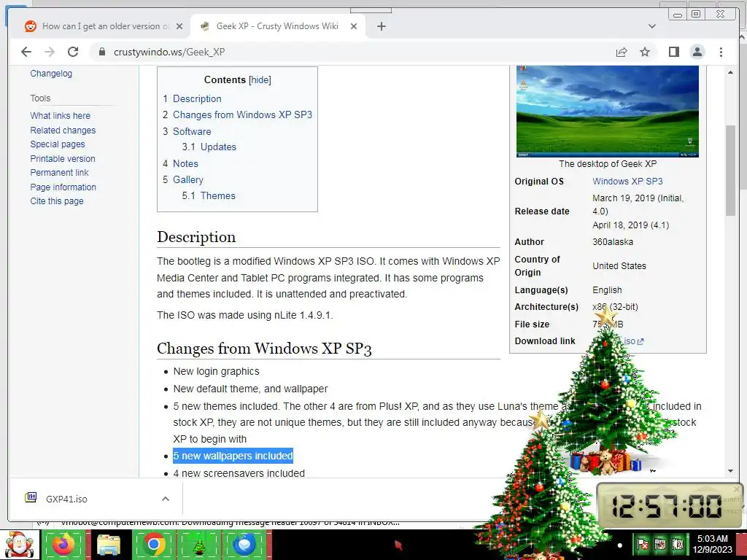Open File Explorer from the taskbar
Screen dimensions: 747x560
coord(109,544)
